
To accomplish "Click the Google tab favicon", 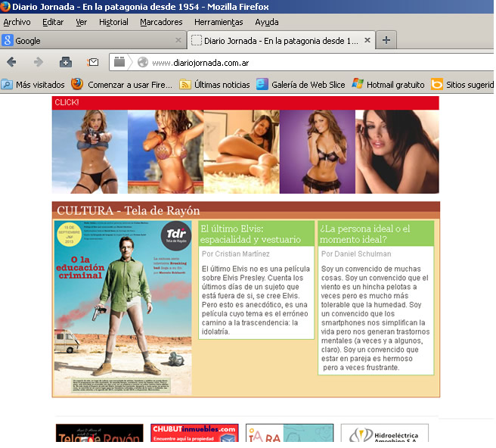I will pyautogui.click(x=8, y=41).
